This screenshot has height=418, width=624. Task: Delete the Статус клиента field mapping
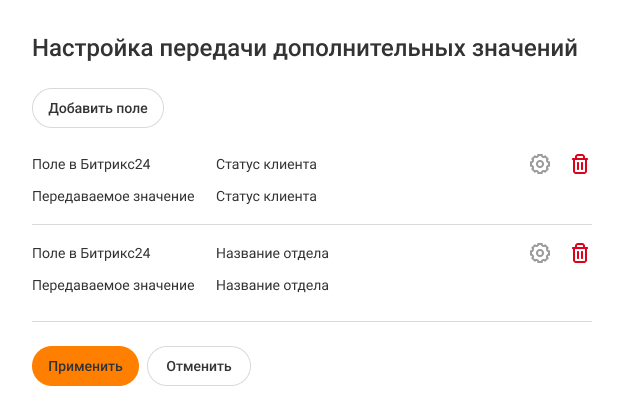coord(579,165)
